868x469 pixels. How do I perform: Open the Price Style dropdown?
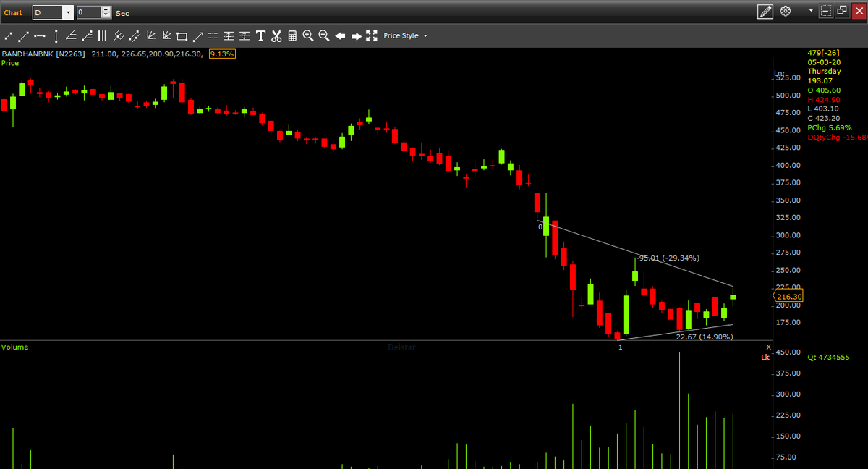(405, 35)
